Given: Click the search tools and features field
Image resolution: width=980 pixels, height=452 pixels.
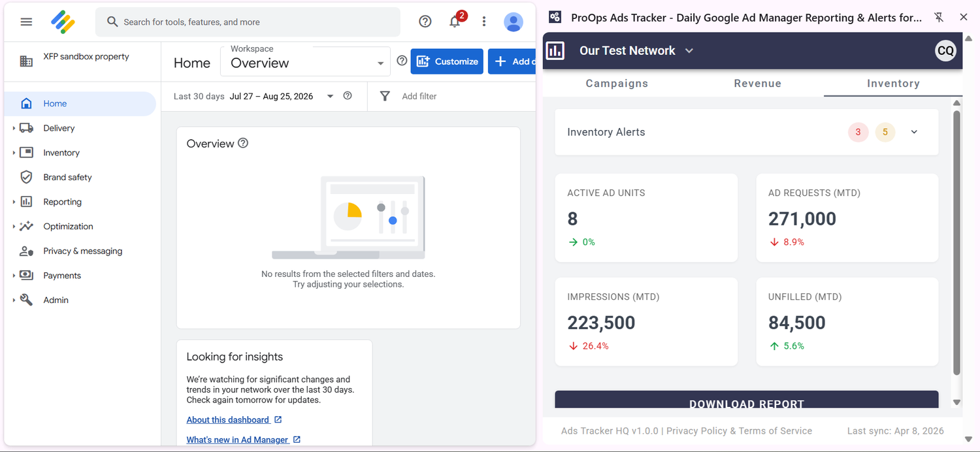Looking at the screenshot, I should pyautogui.click(x=248, y=22).
